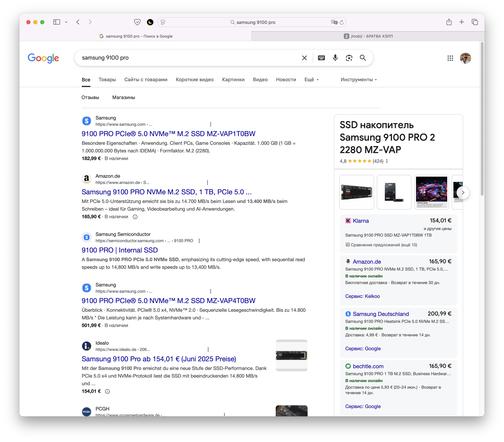Image resolution: width=504 pixels, height=442 pixels.
Task: Open Google Lens image search icon
Action: (x=349, y=58)
